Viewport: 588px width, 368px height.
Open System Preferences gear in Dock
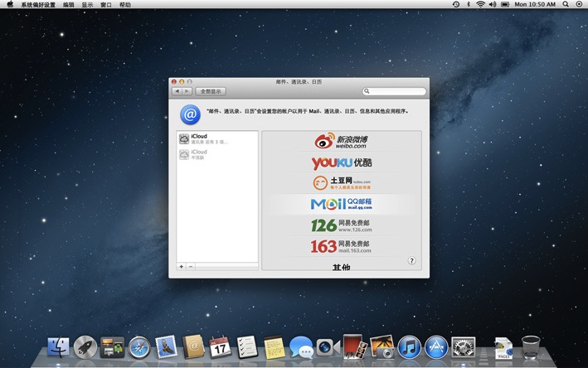463,347
